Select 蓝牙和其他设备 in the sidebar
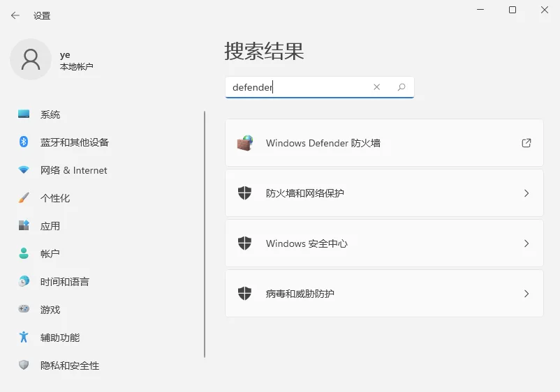This screenshot has height=392, width=560. 74,142
